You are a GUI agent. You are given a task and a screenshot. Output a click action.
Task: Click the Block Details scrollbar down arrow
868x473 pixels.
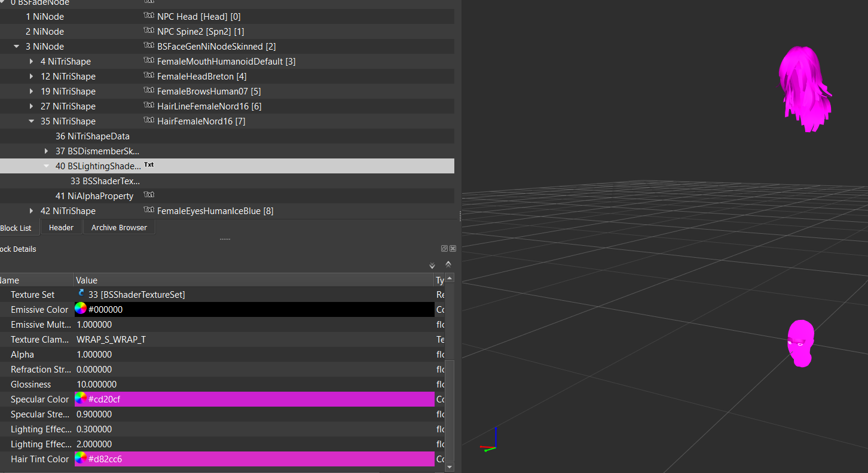tap(450, 466)
